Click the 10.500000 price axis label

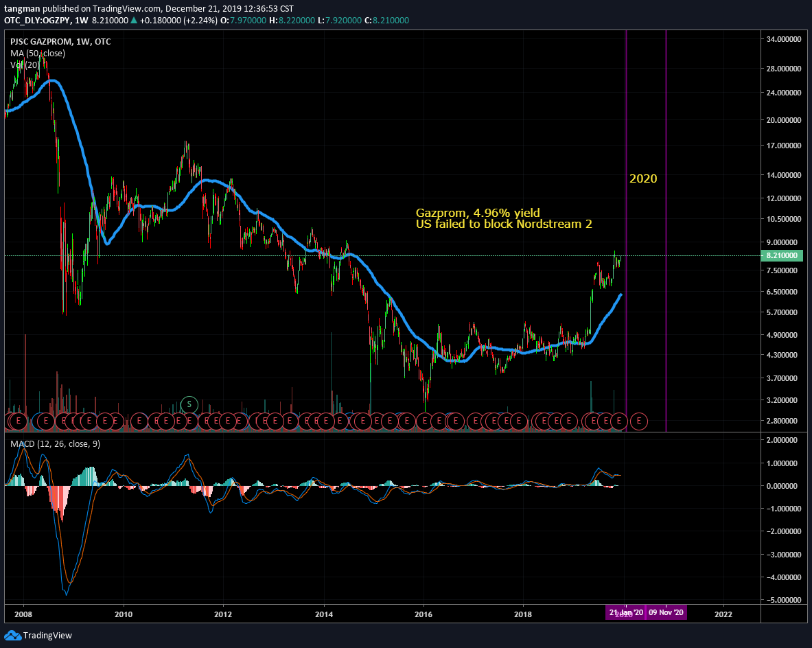point(784,219)
